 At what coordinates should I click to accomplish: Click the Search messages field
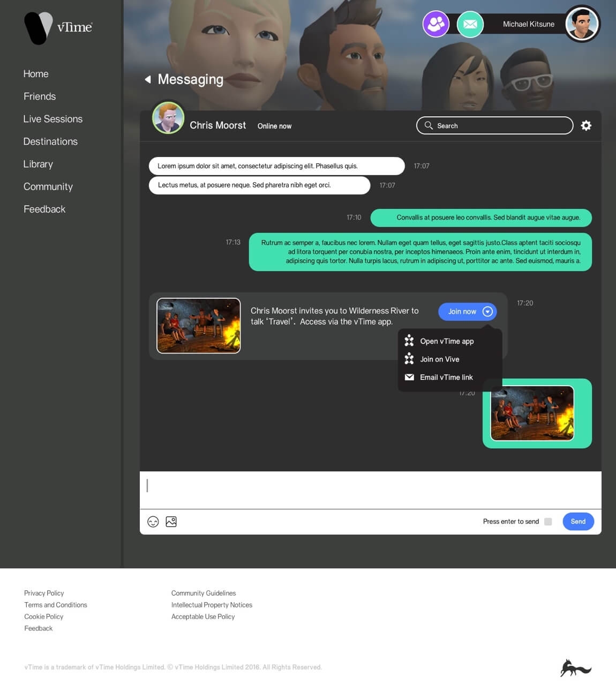[x=494, y=125]
